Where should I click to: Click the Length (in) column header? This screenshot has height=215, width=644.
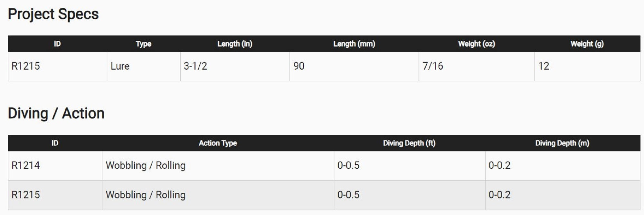pyautogui.click(x=235, y=44)
